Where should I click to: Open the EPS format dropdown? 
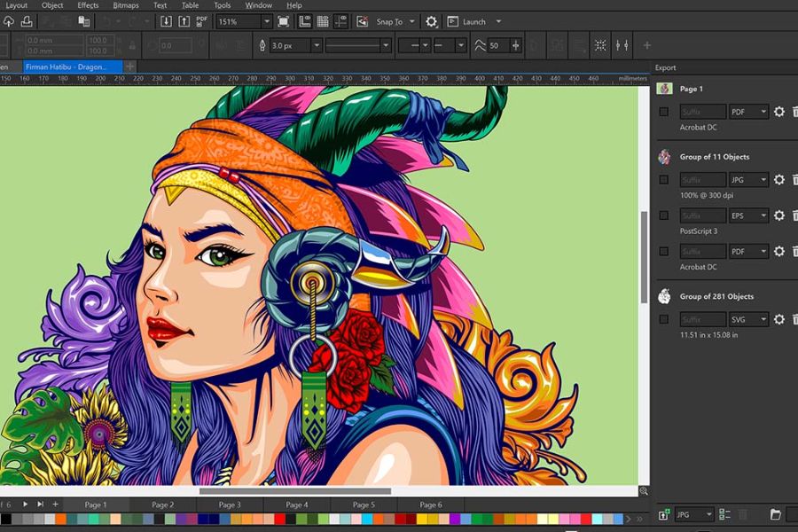[x=748, y=215]
